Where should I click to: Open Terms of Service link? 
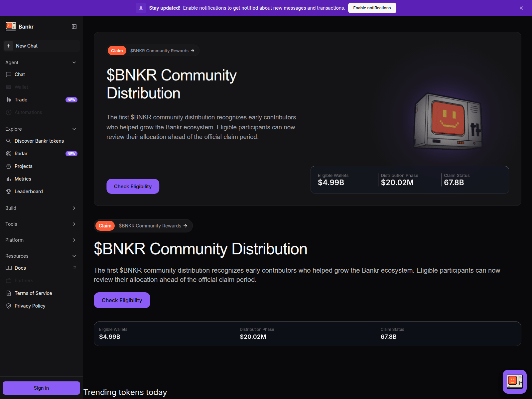click(41, 293)
